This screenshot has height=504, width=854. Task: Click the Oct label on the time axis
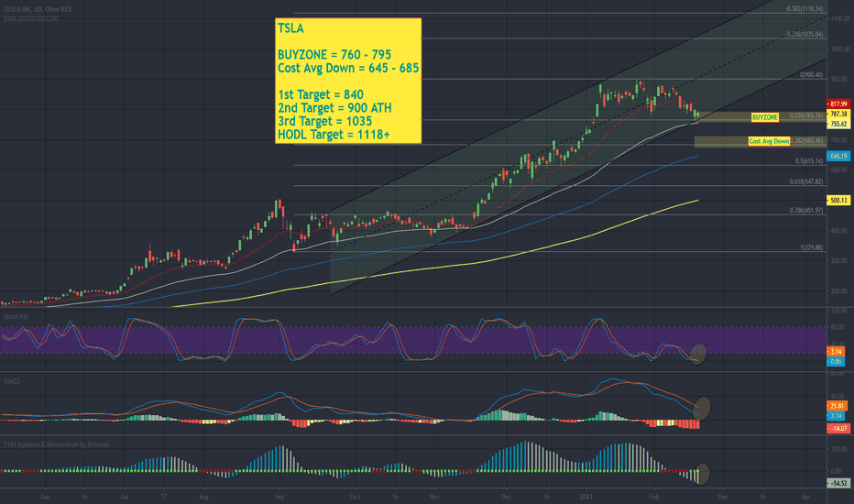coord(356,497)
